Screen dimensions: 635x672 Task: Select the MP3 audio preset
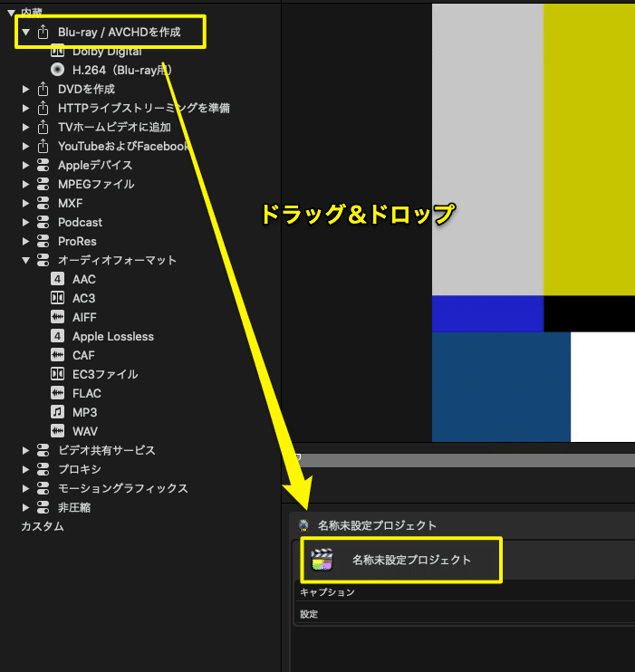point(84,412)
